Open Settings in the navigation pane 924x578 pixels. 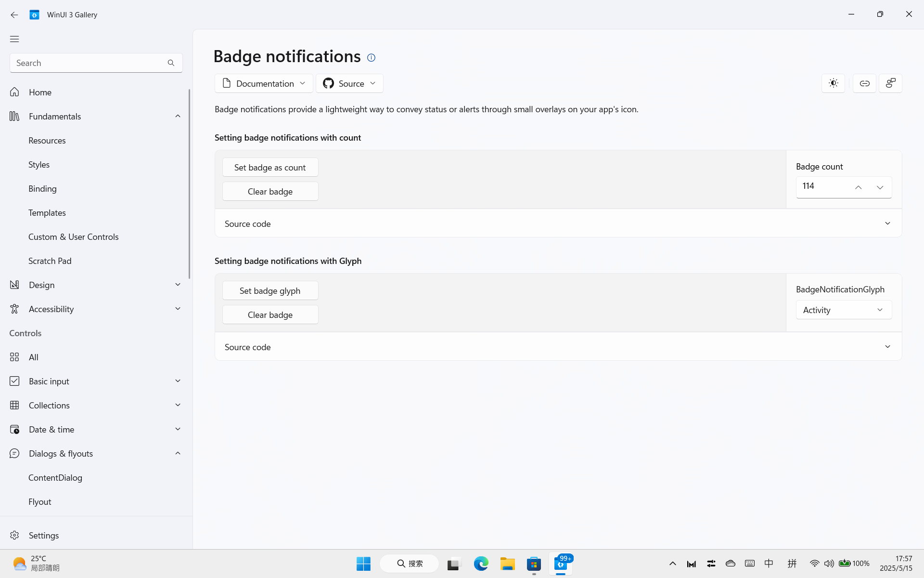pos(44,535)
